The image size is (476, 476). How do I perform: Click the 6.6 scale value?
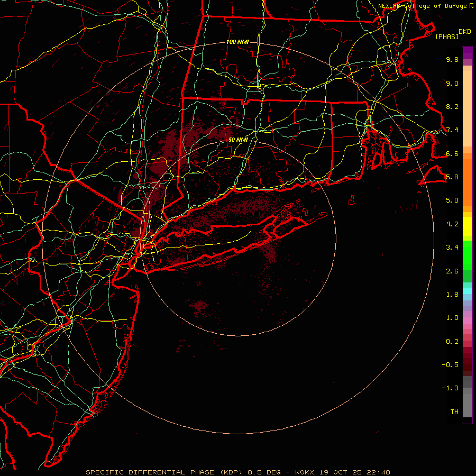[x=452, y=153]
